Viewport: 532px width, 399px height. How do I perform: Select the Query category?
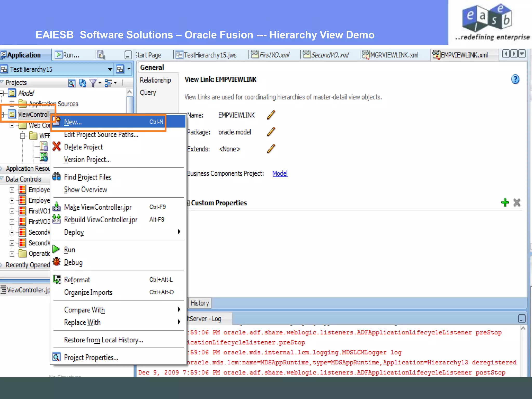(148, 93)
